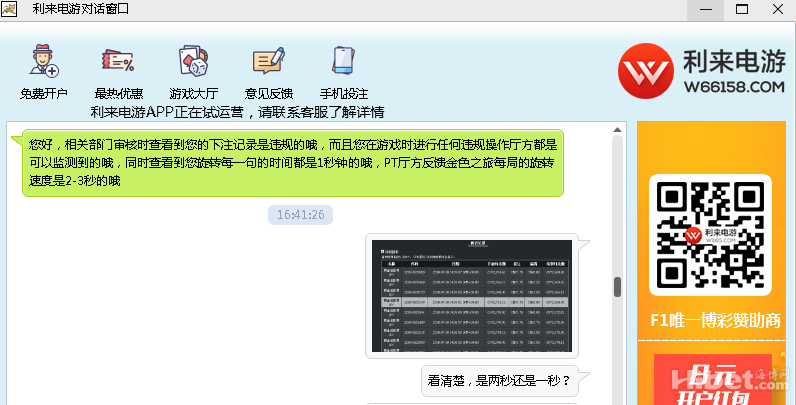Viewport: 796px width, 405px height.
Task: Click the "看清楚，是两秒还是一秒？" message
Action: [498, 380]
